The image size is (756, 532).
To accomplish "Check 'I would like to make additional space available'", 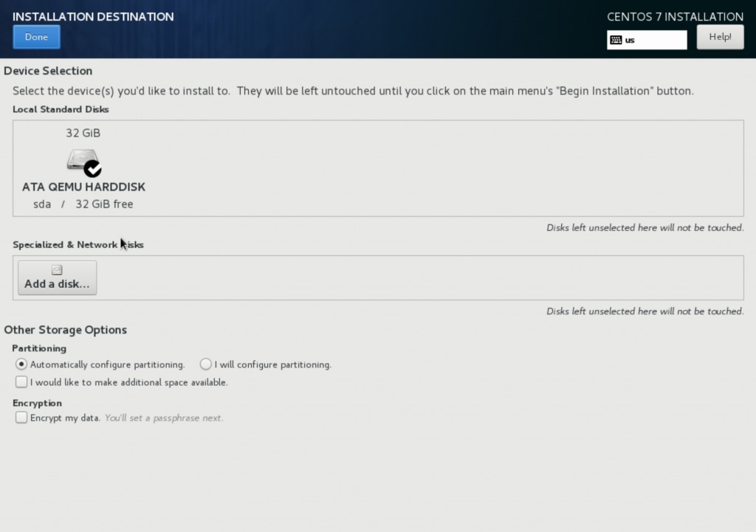I will coord(21,382).
